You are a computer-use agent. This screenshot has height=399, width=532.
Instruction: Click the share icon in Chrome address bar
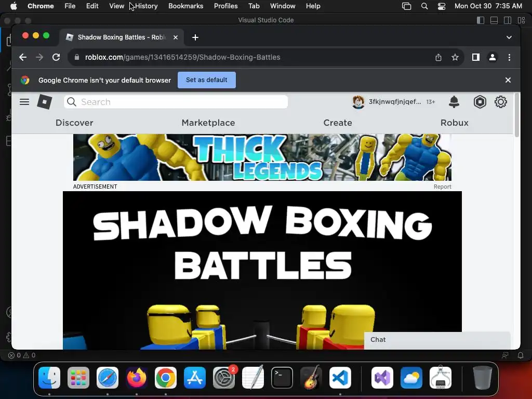tap(438, 57)
